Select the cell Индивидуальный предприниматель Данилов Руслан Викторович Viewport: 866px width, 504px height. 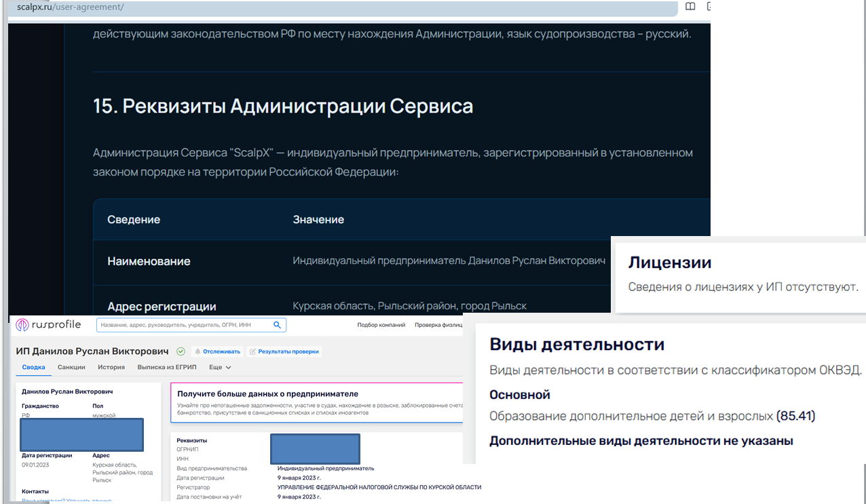click(449, 261)
